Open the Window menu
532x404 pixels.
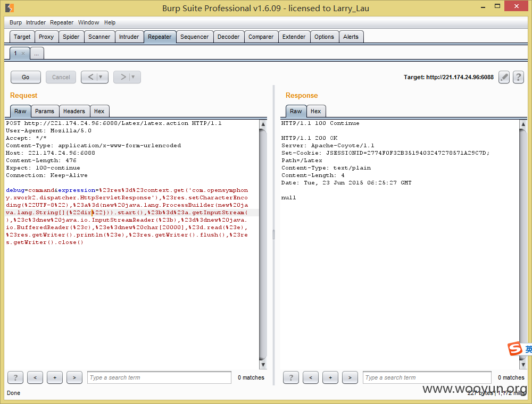tap(88, 22)
